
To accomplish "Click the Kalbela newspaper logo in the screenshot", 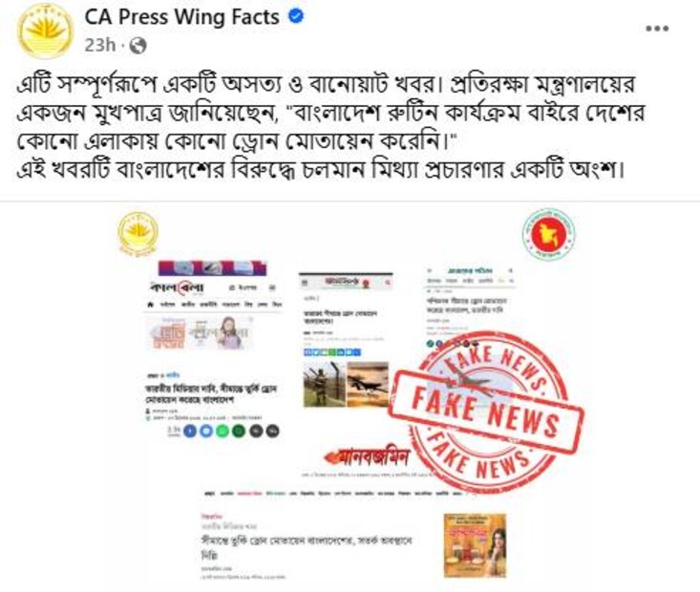I will tap(178, 287).
